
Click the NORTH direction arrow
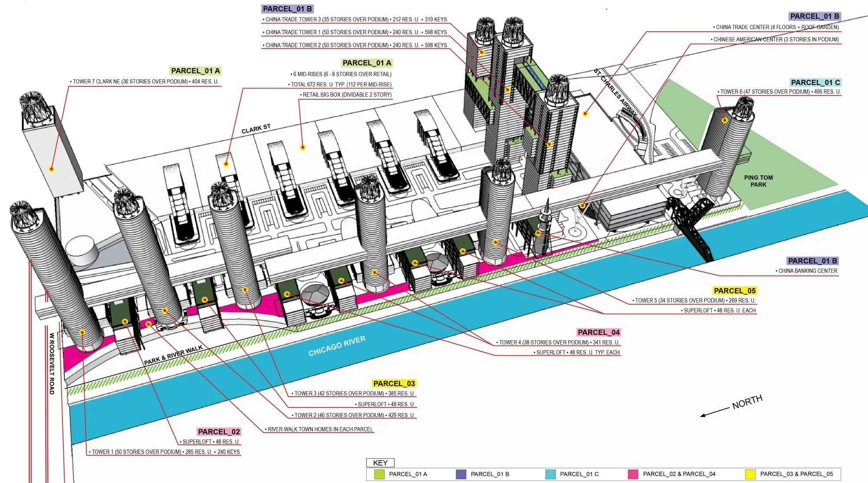[x=715, y=411]
